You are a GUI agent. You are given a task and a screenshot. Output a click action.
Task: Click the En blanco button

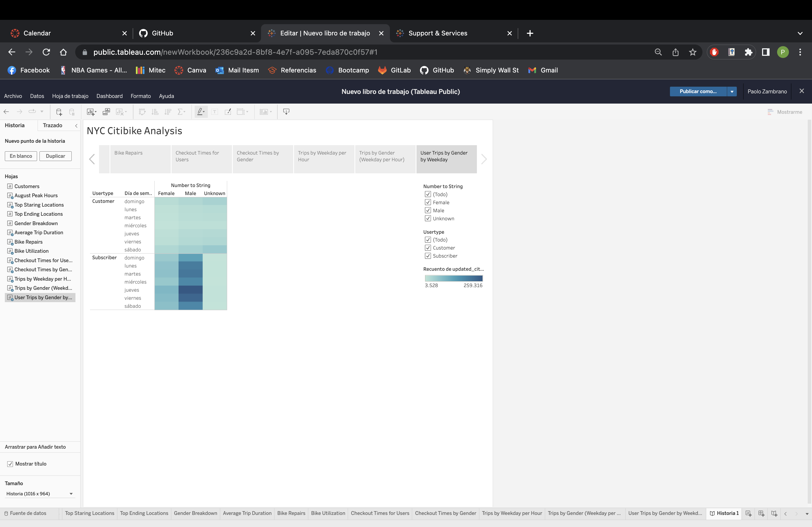coord(21,156)
